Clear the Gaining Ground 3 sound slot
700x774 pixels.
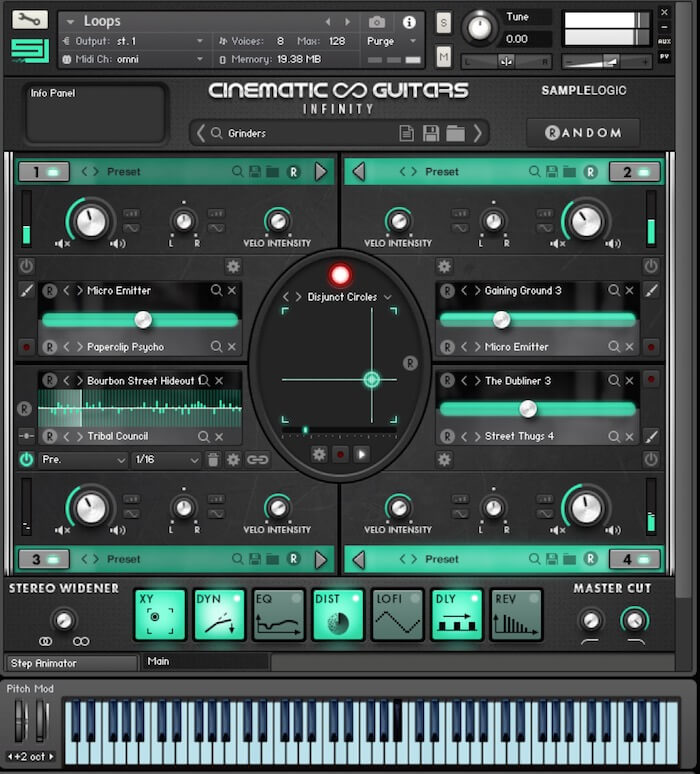click(630, 291)
